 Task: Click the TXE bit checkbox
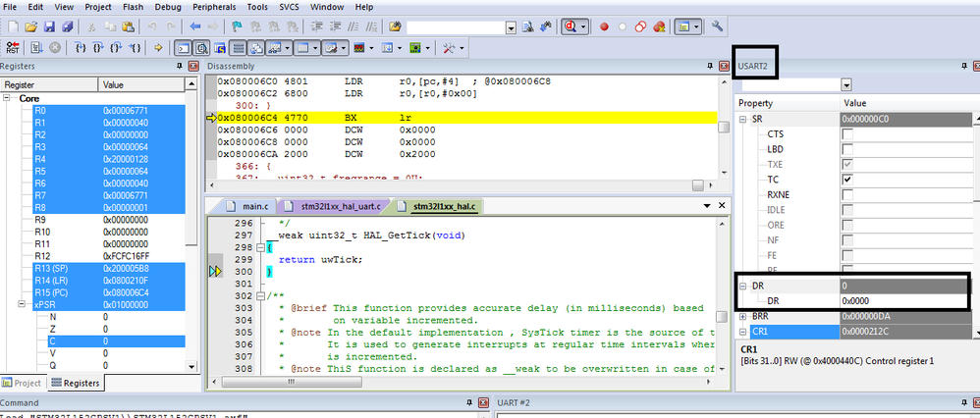pyautogui.click(x=847, y=164)
